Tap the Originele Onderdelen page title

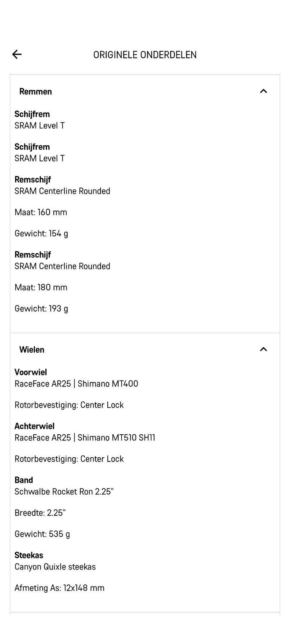145,55
